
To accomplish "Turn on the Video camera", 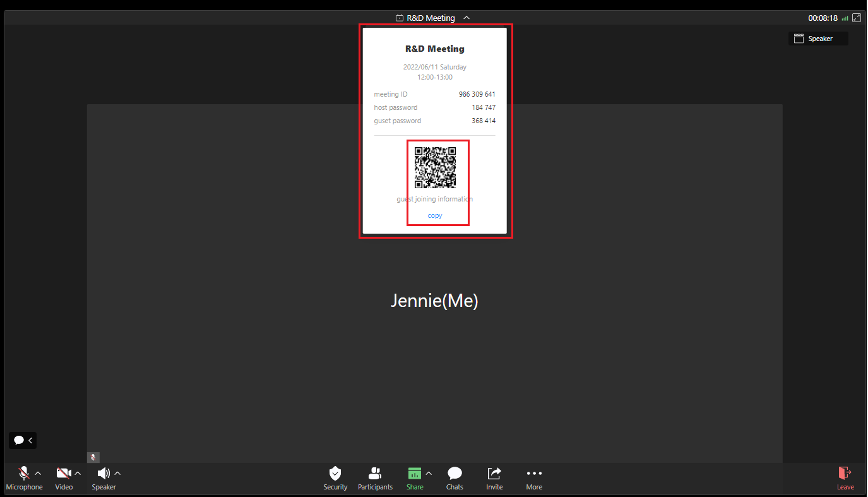I will coord(64,474).
